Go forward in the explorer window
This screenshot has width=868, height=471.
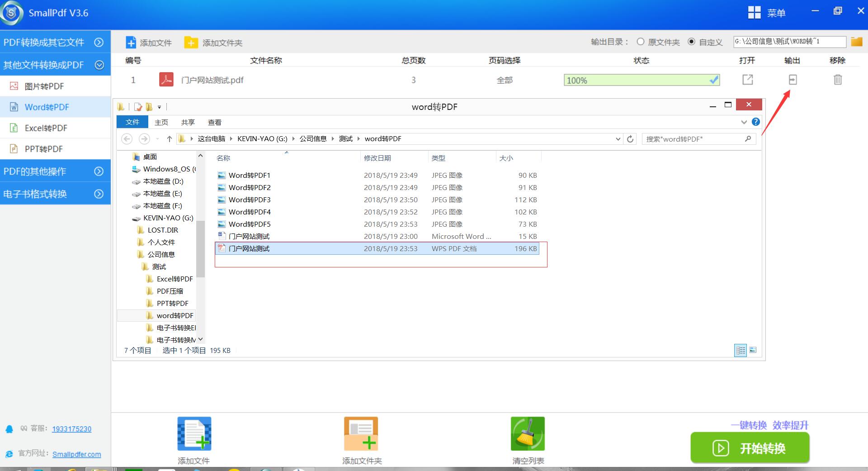pos(144,139)
